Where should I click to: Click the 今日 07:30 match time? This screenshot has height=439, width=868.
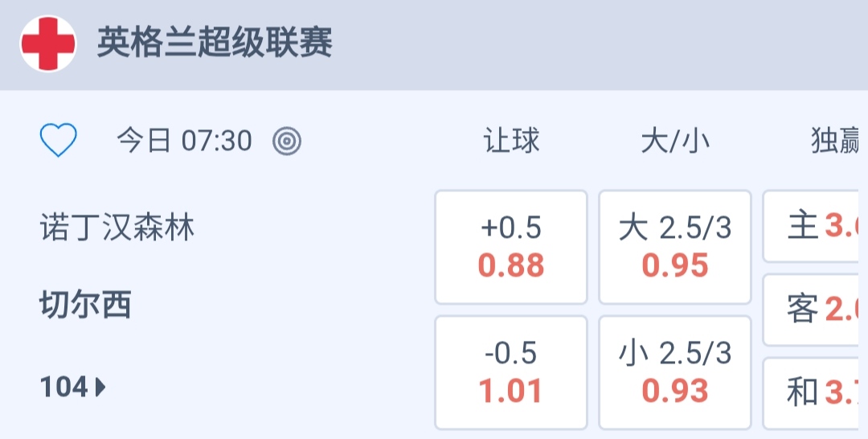point(184,142)
